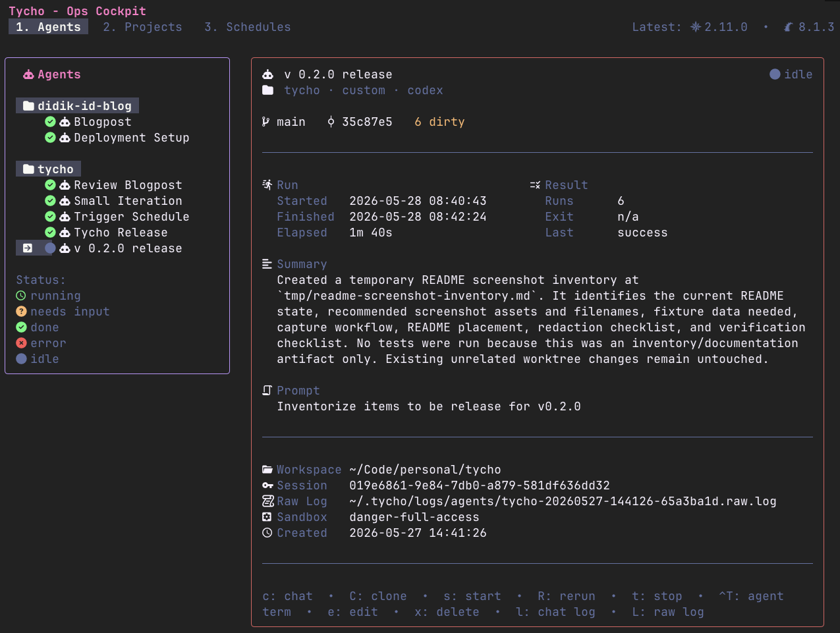Click green done check beside Blogpost
This screenshot has height=633, width=840.
pyautogui.click(x=50, y=122)
